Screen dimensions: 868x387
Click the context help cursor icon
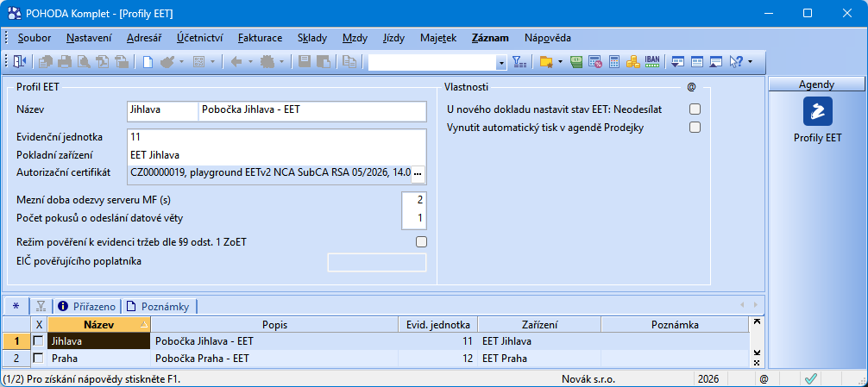(736, 61)
